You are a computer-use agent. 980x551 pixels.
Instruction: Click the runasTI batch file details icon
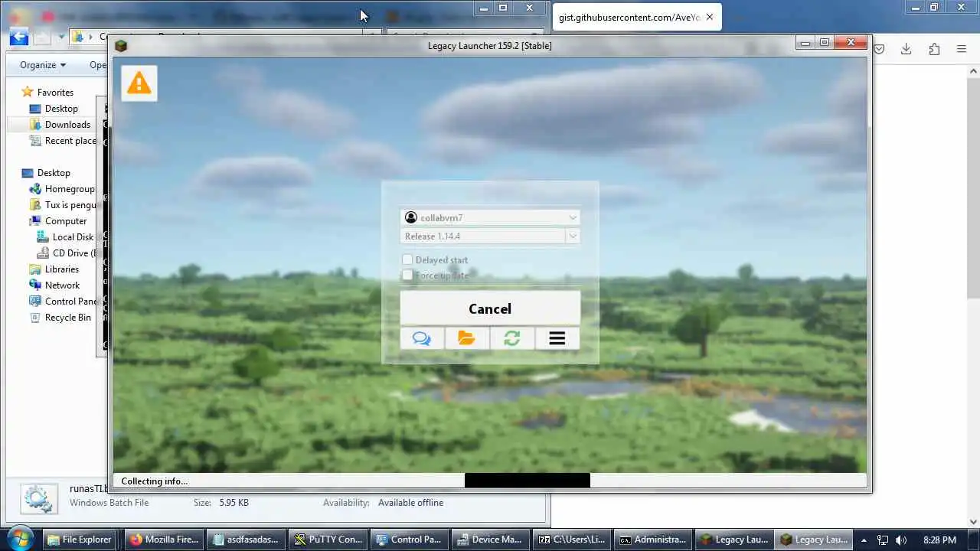[38, 498]
